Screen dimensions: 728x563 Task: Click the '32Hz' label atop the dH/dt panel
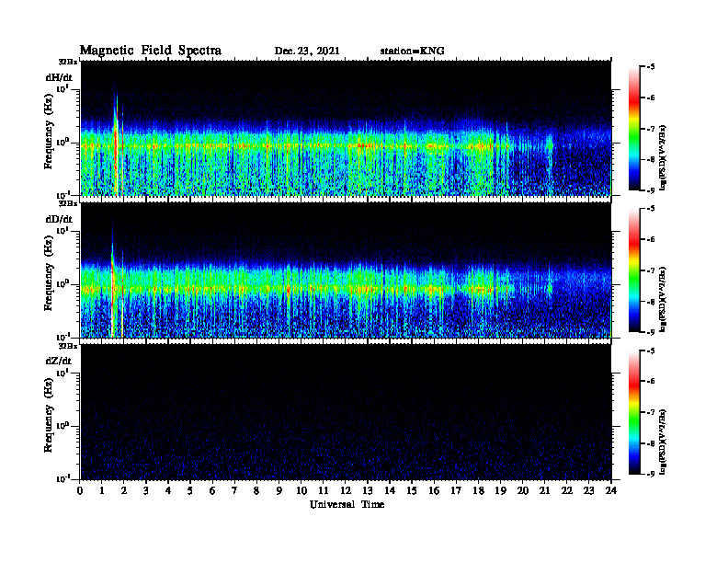point(68,62)
